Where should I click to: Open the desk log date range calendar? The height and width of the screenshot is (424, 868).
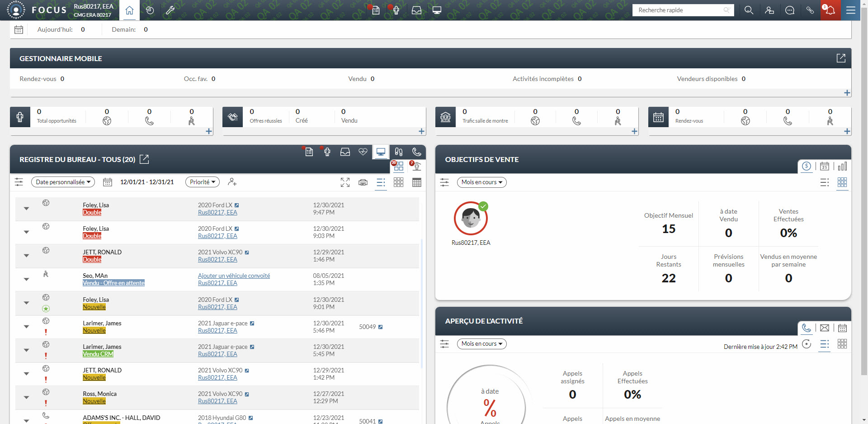tap(108, 182)
